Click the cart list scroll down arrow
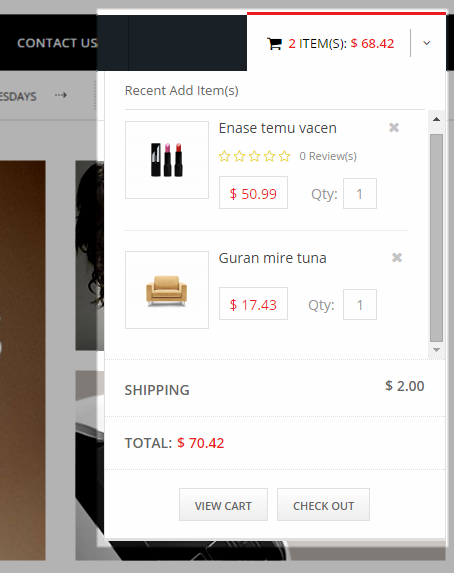Image resolution: width=454 pixels, height=573 pixels. coord(436,350)
